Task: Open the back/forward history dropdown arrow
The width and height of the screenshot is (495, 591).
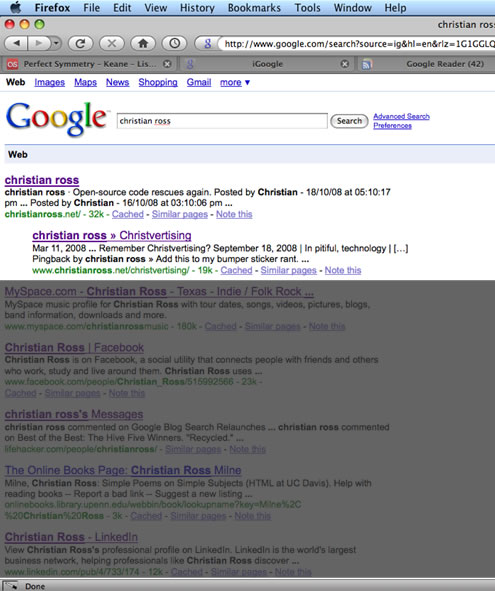Action: pyautogui.click(x=56, y=43)
